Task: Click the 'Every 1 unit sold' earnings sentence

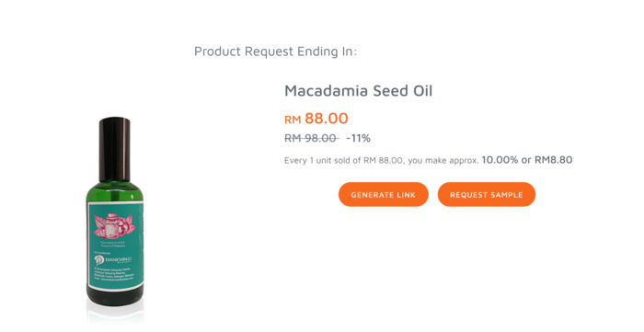Action: point(382,160)
